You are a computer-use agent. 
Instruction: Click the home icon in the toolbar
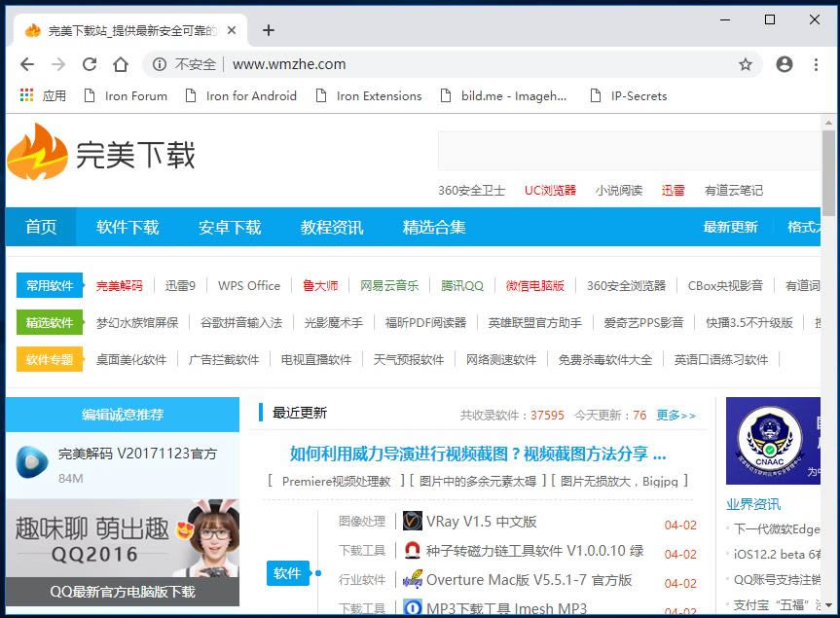121,64
